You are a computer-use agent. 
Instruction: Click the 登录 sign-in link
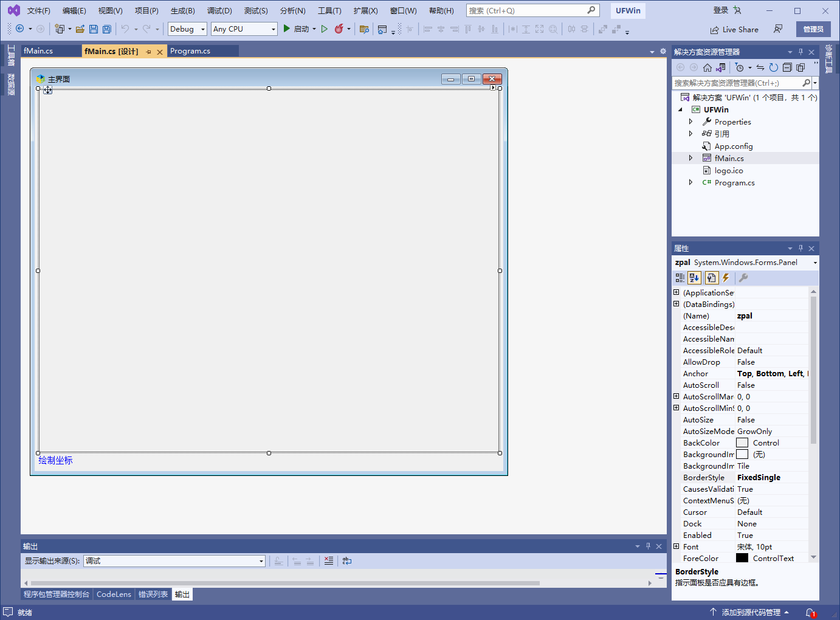[x=721, y=10]
